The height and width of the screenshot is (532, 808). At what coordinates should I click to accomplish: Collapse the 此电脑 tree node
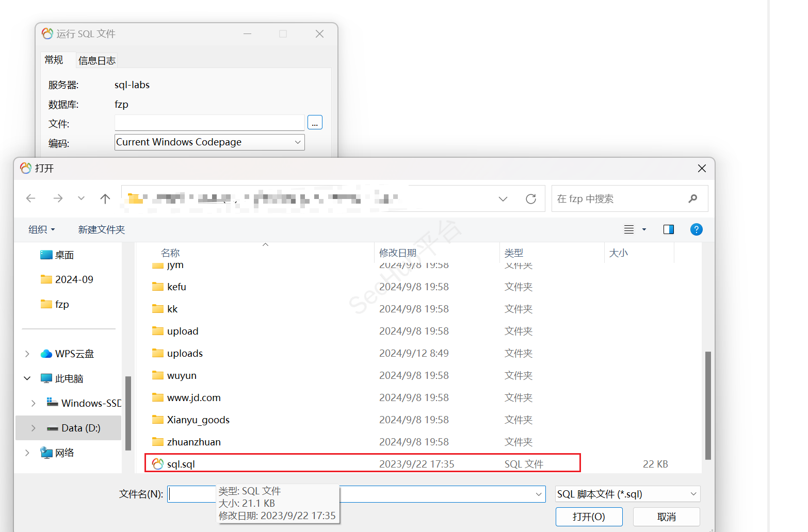pos(27,378)
